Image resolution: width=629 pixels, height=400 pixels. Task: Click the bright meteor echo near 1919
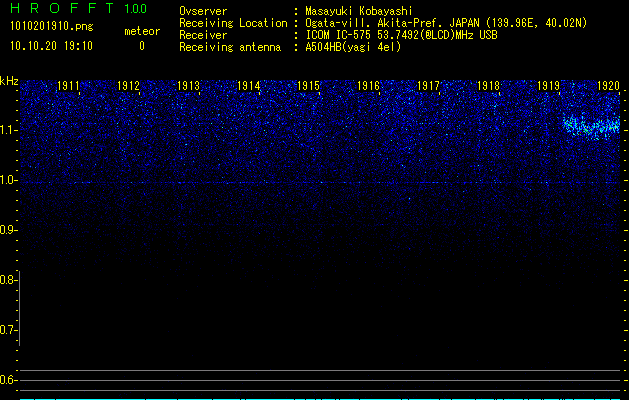[590, 127]
